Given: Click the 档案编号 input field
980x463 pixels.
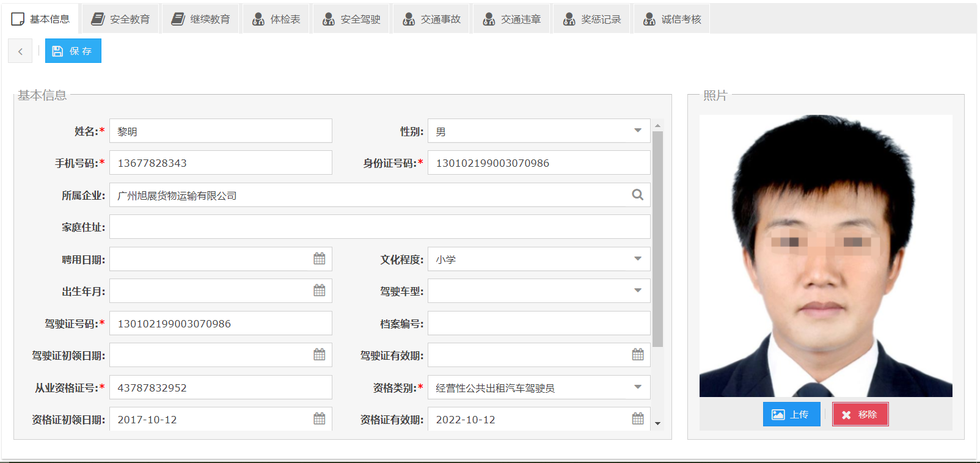Looking at the screenshot, I should 539,323.
